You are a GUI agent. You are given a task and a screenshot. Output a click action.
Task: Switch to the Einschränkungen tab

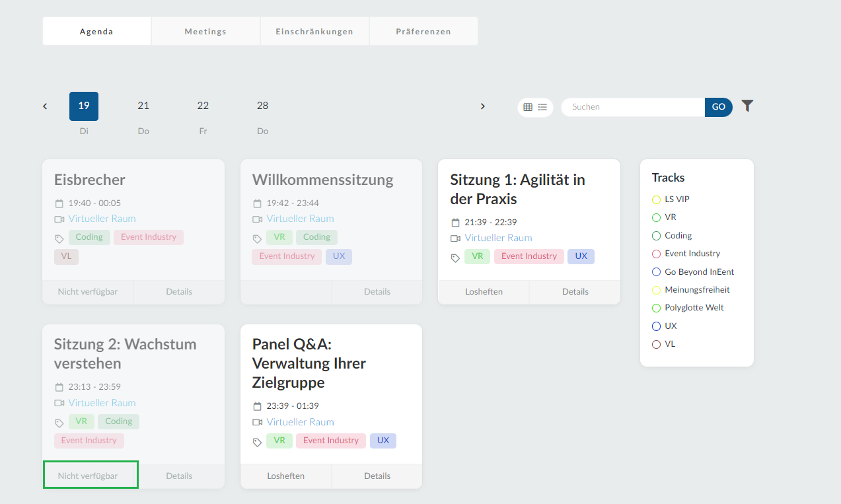coord(314,31)
